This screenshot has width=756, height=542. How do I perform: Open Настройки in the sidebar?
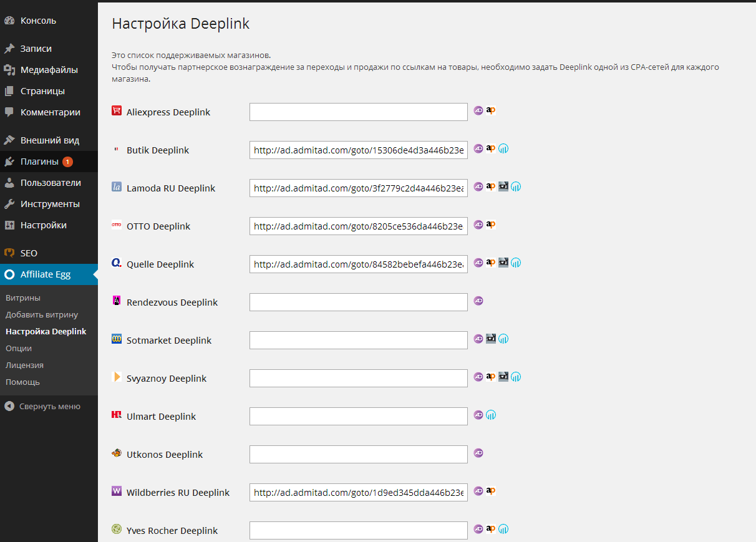[x=49, y=225]
